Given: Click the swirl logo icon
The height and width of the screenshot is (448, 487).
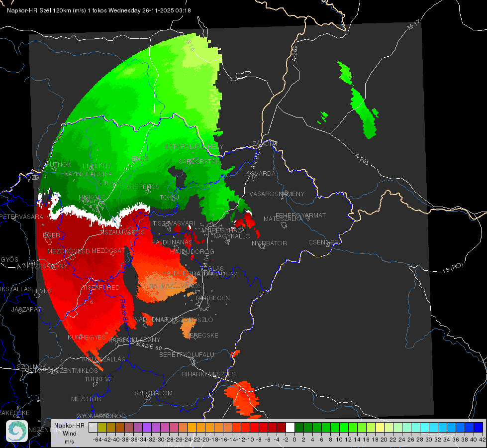Looking at the screenshot, I should (17, 431).
